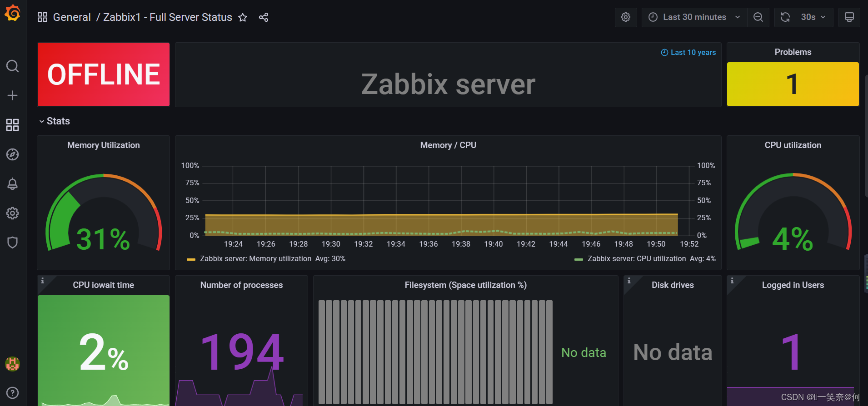The width and height of the screenshot is (868, 406).
Task: Open the General folder breadcrumb link
Action: tap(72, 17)
